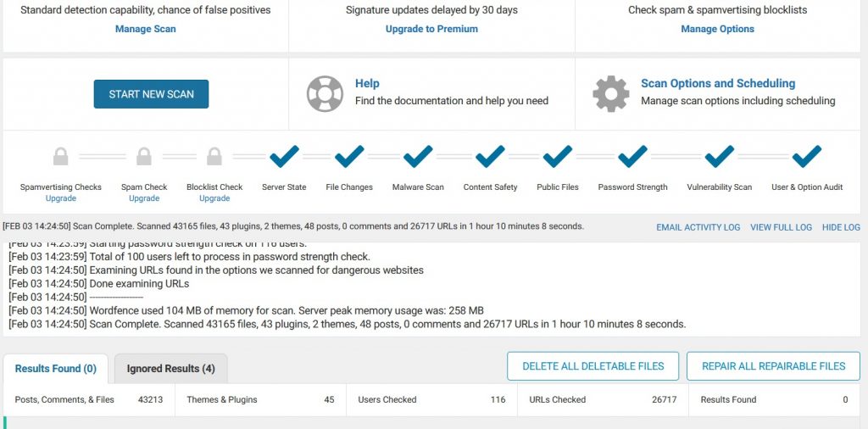Screen dimensions: 868x429
Task: Click the Help lifebuoy icon
Action: 324,93
